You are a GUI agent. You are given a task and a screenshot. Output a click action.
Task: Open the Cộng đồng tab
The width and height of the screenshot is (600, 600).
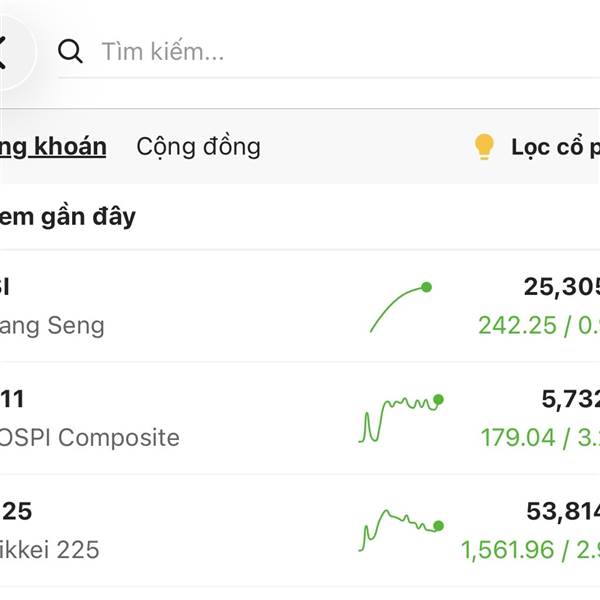point(198,147)
